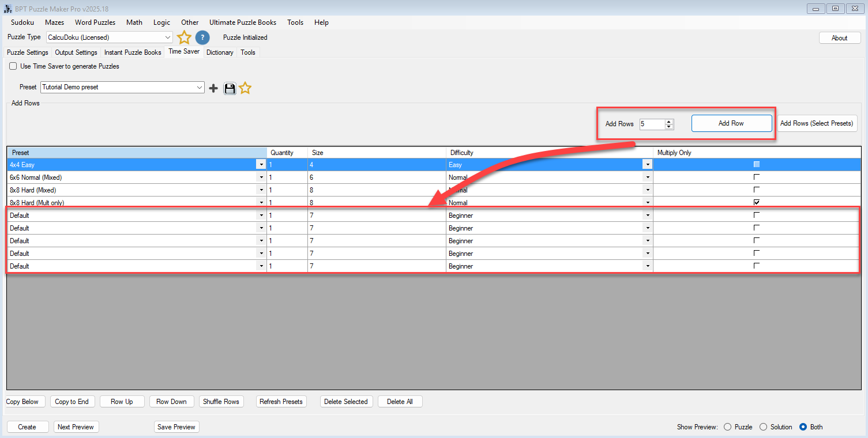Open the Word Puzzles menu

click(x=95, y=22)
